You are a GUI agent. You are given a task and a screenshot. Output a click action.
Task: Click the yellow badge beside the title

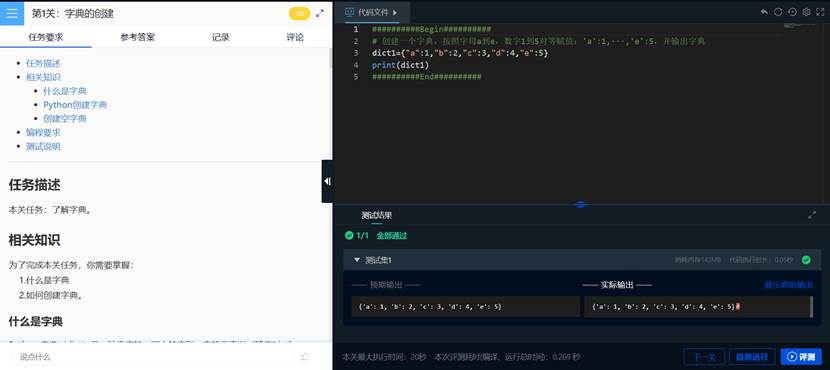pos(299,14)
